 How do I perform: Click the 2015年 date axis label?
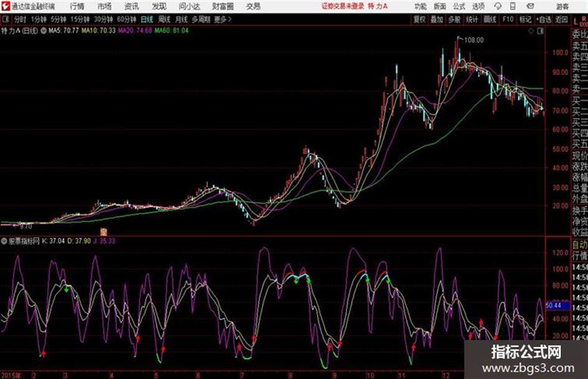click(11, 375)
